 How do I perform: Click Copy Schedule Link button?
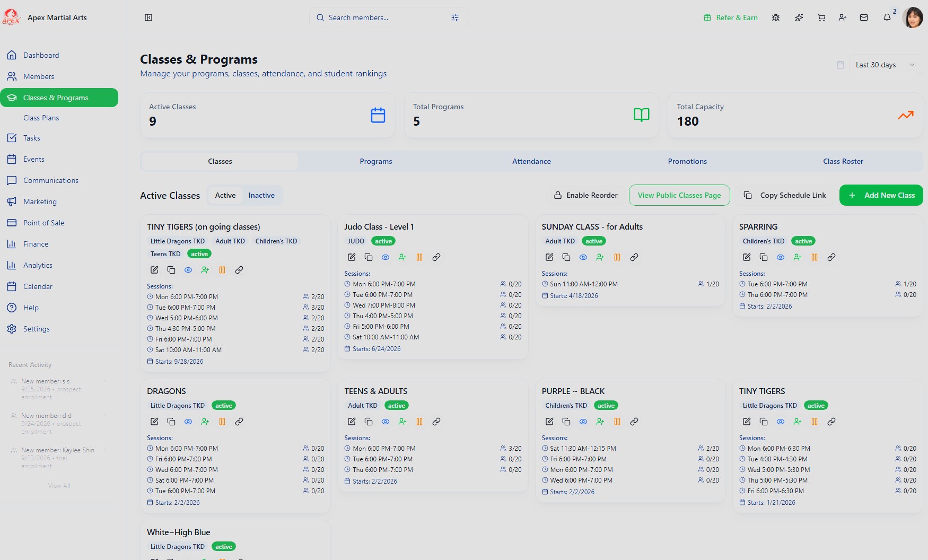[785, 195]
